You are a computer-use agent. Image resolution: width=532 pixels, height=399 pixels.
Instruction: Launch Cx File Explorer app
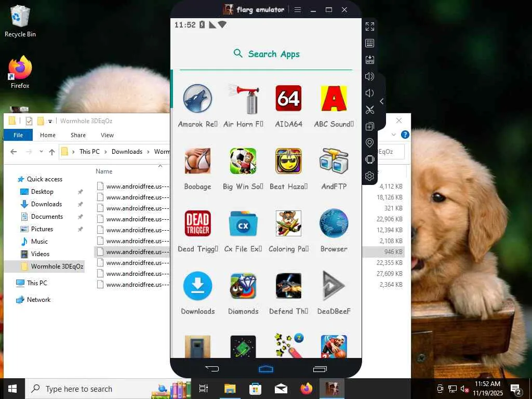243,223
